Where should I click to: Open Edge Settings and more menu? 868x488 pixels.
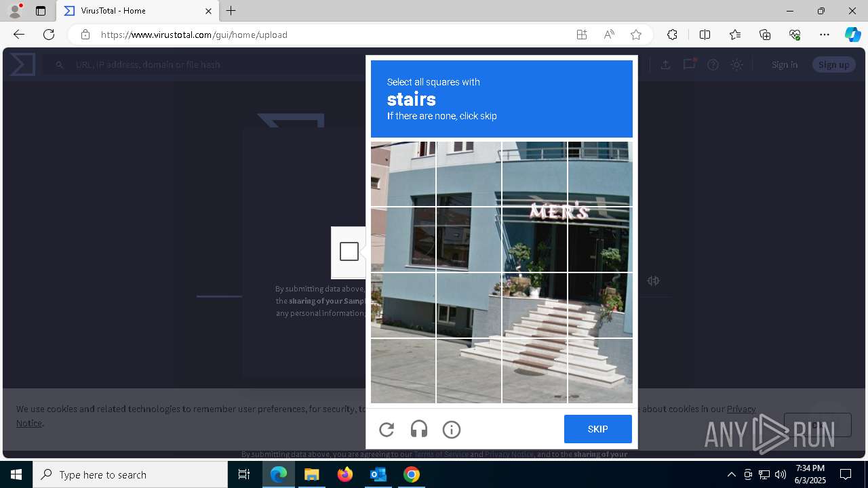point(825,35)
